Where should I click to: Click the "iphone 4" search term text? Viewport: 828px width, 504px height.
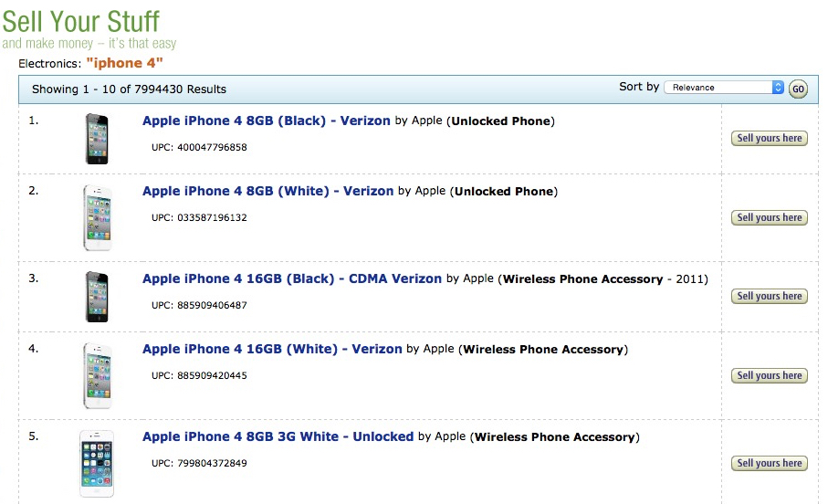click(125, 63)
